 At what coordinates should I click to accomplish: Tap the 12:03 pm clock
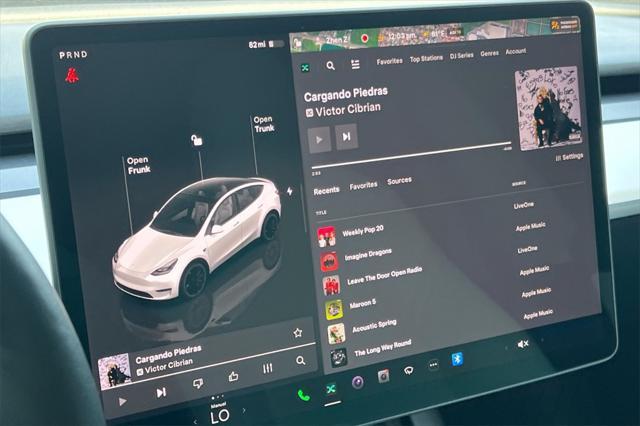point(402,36)
